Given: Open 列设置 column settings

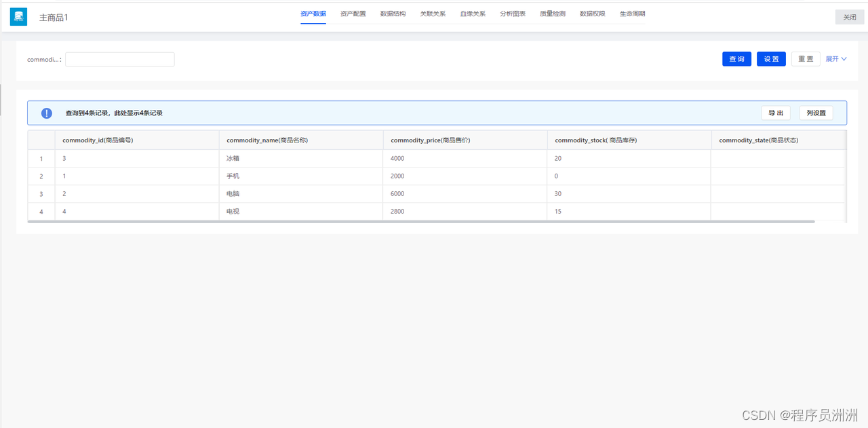Looking at the screenshot, I should tap(816, 113).
